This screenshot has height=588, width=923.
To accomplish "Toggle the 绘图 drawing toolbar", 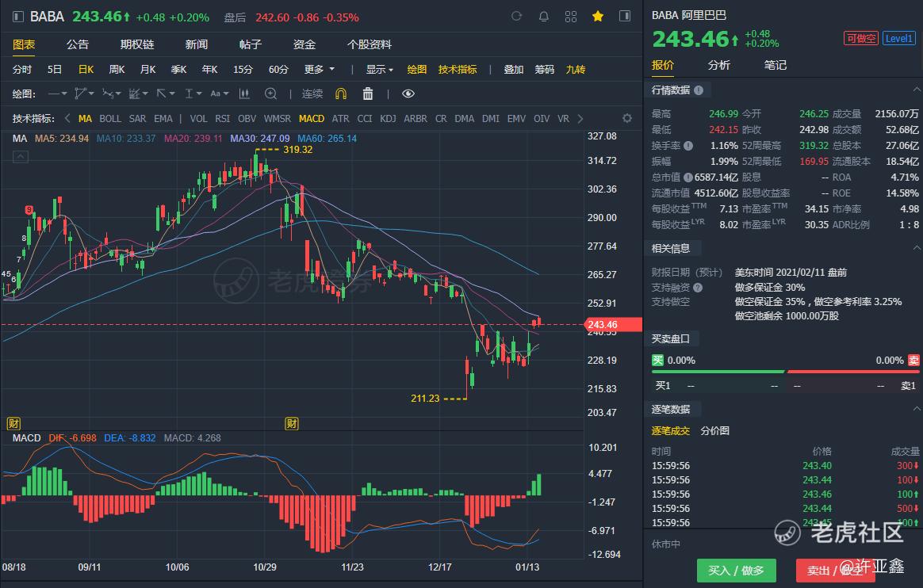I will [417, 70].
